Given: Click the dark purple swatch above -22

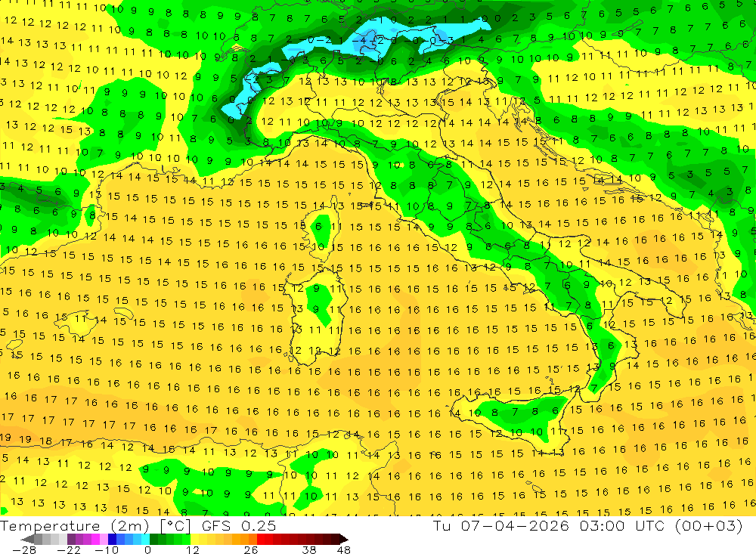Looking at the screenshot, I should tap(71, 539).
